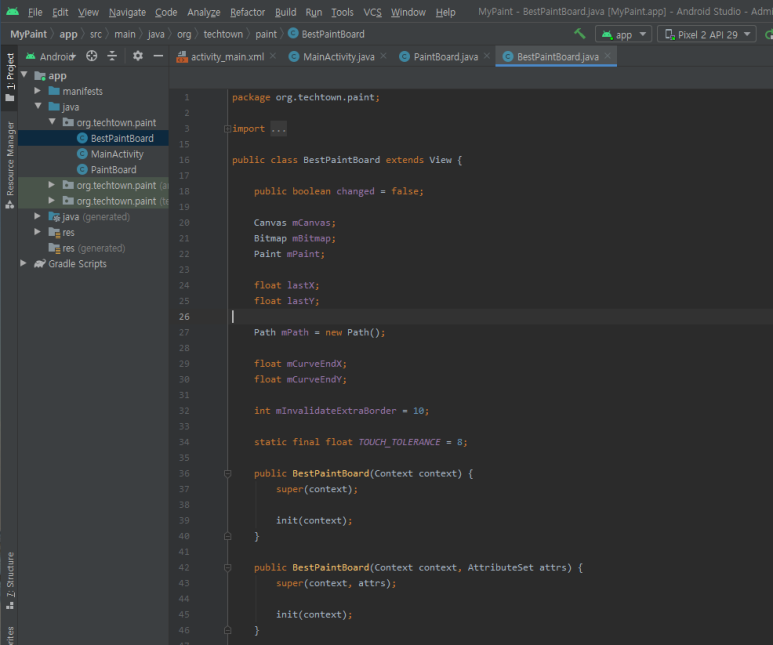Close the activity_main.xml tab

[273, 56]
